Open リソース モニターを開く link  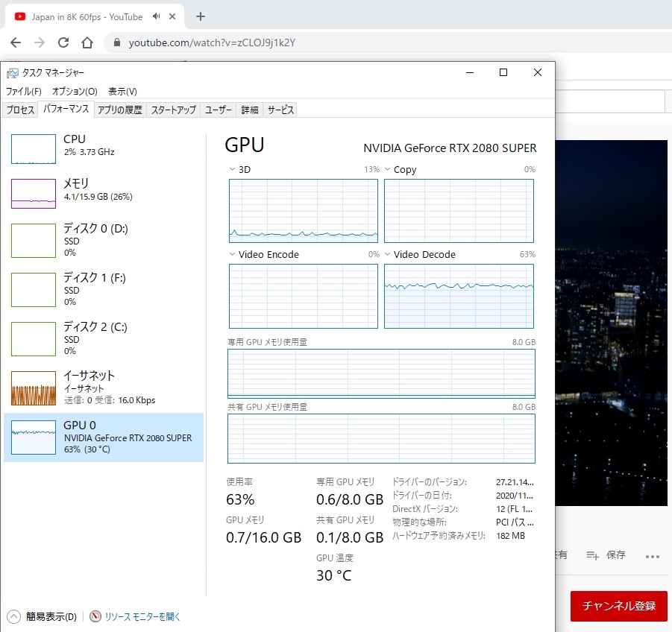[x=142, y=616]
